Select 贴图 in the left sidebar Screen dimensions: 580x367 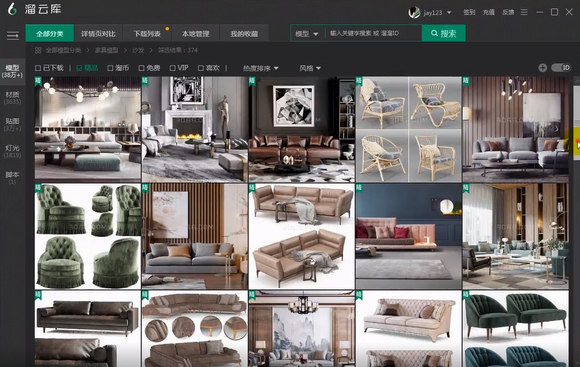point(12,124)
